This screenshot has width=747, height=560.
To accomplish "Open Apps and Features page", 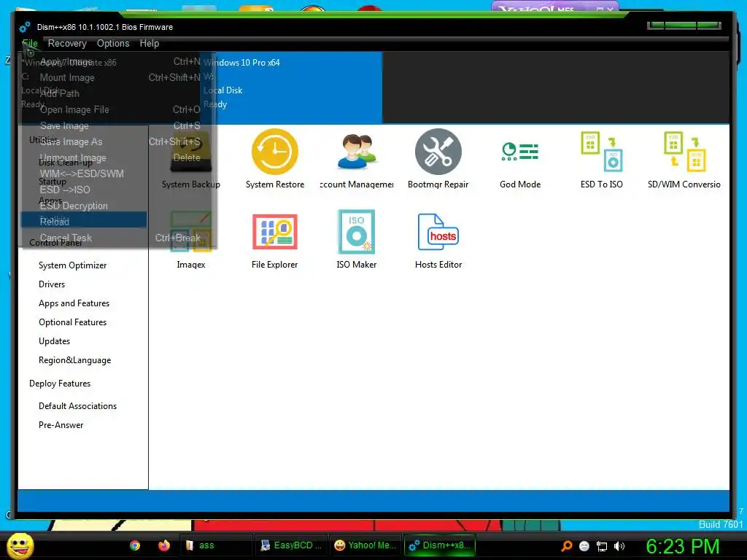I will pyautogui.click(x=74, y=303).
